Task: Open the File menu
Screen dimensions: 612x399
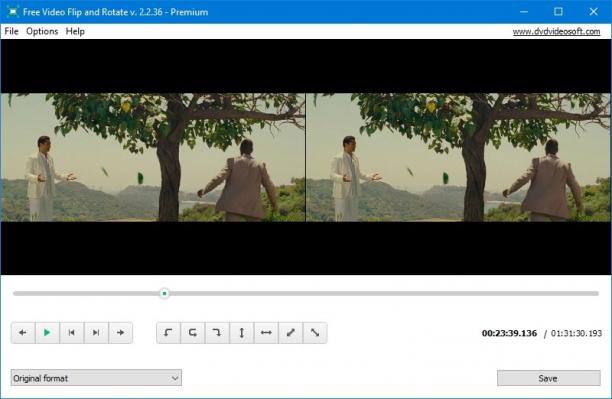Action: 11,31
